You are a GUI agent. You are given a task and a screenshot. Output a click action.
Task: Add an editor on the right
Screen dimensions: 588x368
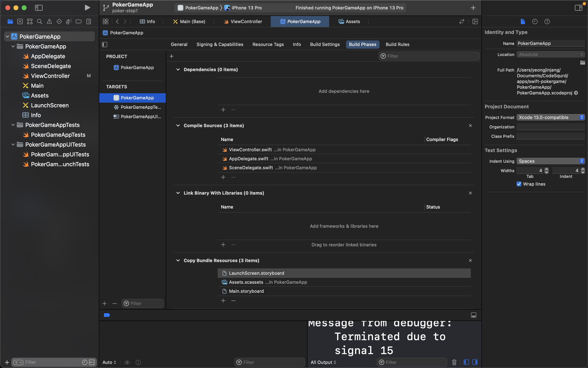click(x=475, y=21)
